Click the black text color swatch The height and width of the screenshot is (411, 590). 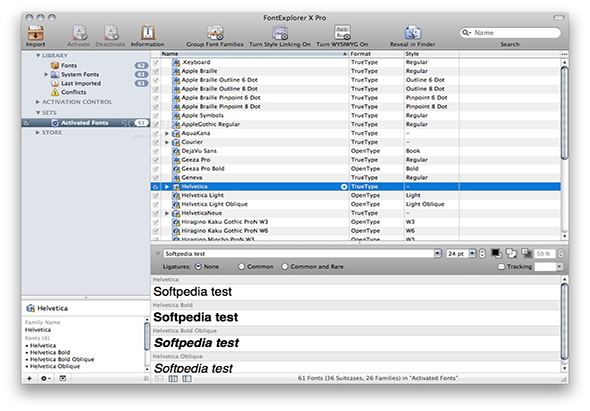click(x=496, y=254)
